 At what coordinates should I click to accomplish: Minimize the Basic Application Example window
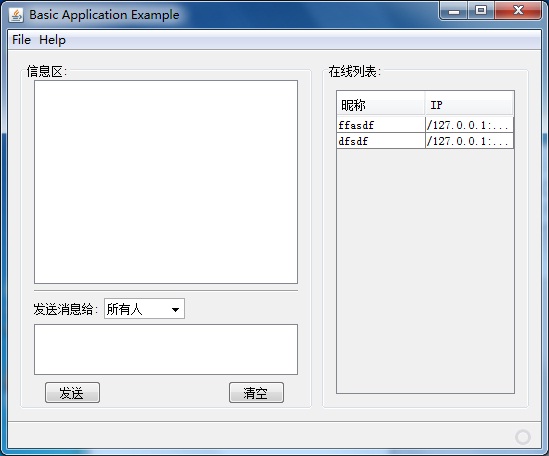click(x=454, y=11)
